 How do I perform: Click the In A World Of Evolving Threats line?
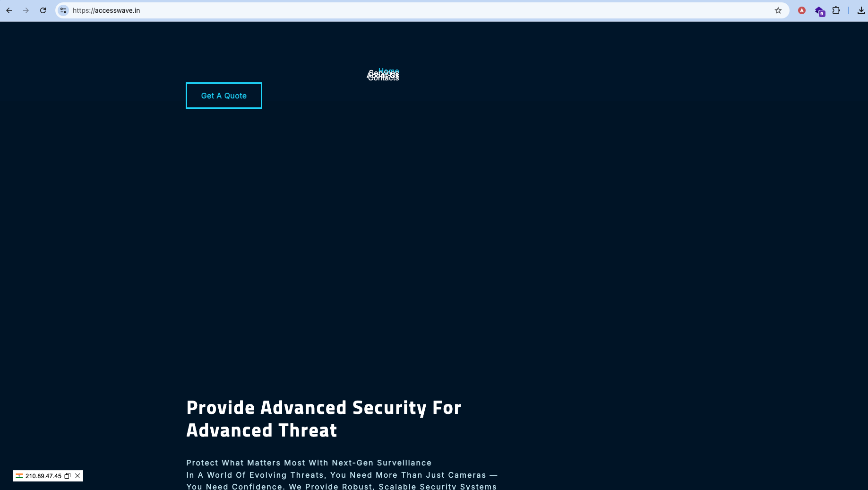click(342, 475)
